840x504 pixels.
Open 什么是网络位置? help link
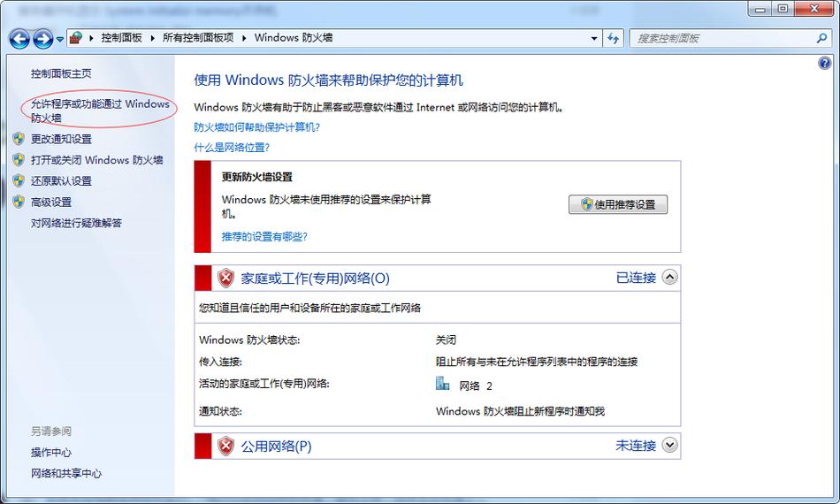click(x=232, y=148)
